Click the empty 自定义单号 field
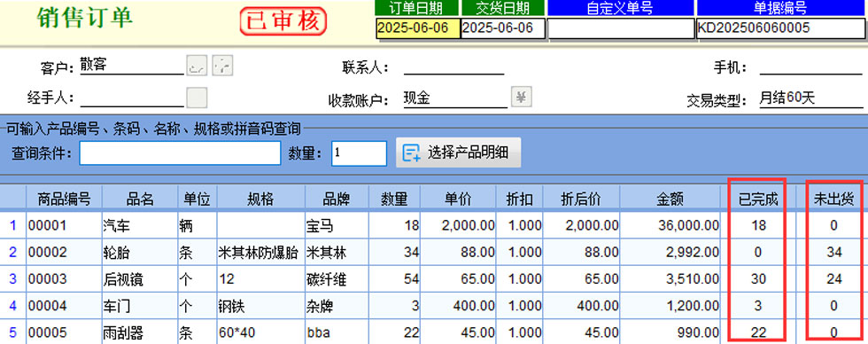This screenshot has width=868, height=344. point(621,28)
